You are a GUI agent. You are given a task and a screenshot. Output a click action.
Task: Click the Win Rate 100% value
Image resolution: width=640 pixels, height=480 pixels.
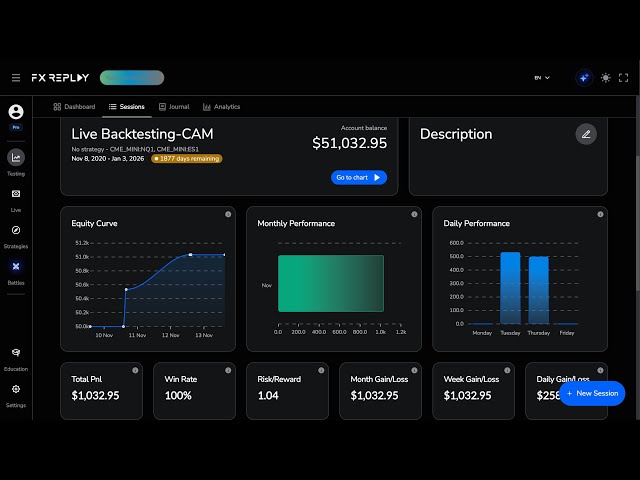click(178, 396)
